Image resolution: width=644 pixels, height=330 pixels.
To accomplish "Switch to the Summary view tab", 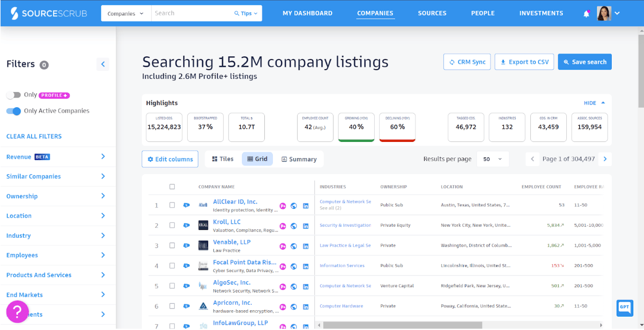I will click(299, 159).
